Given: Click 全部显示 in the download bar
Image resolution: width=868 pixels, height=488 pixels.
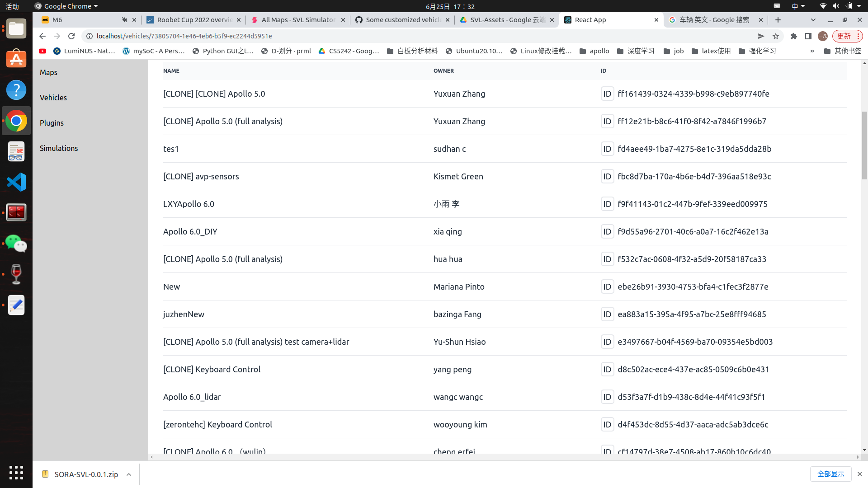Looking at the screenshot, I should pyautogui.click(x=831, y=474).
